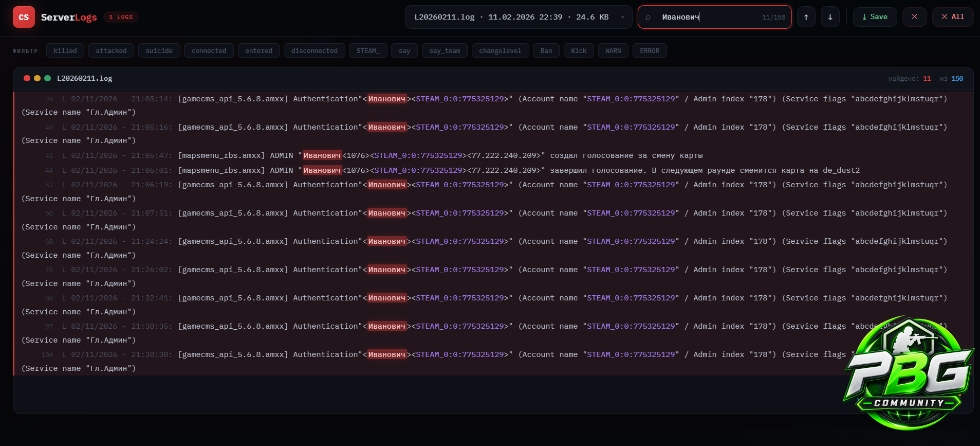This screenshot has width=980, height=446.
Task: Click the 1 LOGS badge
Action: (121, 17)
